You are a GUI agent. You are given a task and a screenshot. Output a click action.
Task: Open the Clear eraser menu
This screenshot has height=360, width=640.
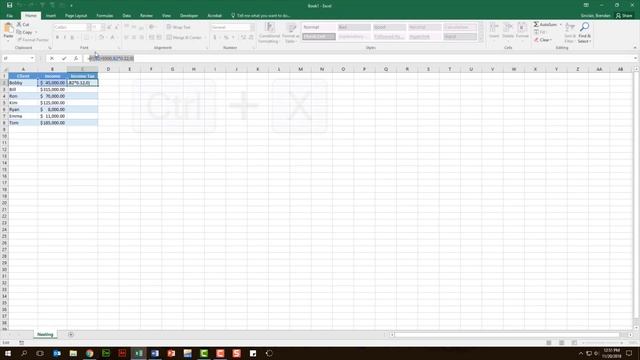[543, 40]
